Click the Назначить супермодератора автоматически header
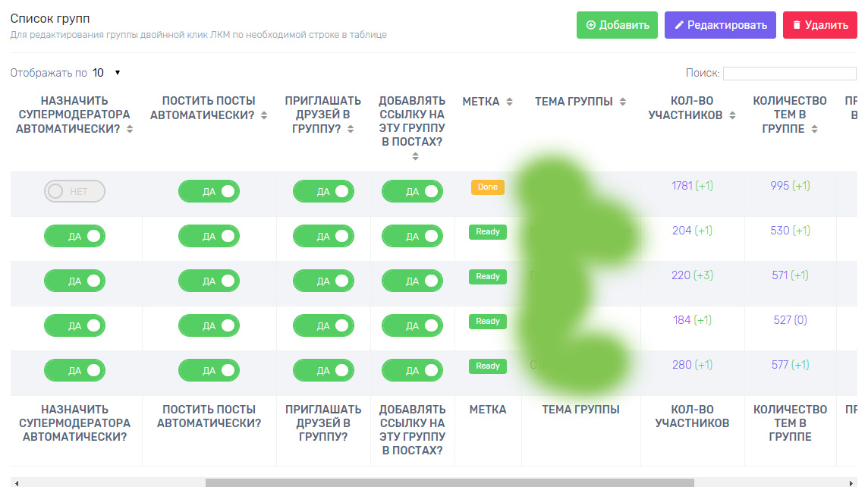Image resolution: width=868 pixels, height=487 pixels. tap(74, 115)
